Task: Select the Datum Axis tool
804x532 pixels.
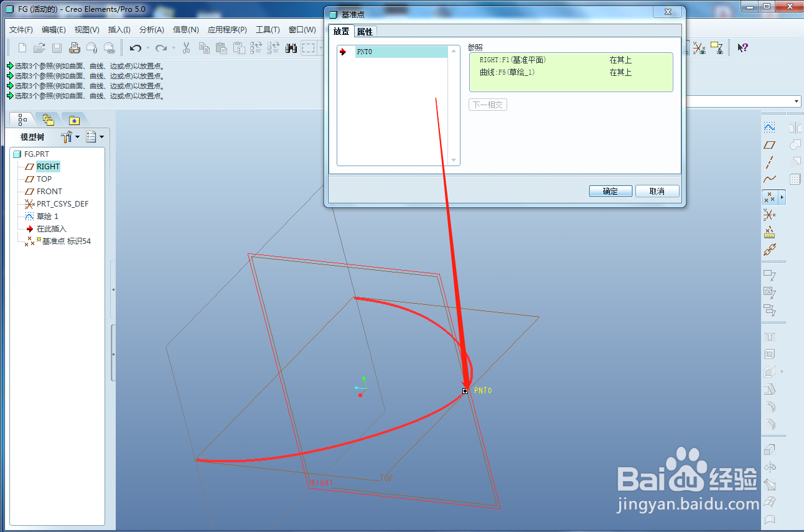Action: (770, 162)
